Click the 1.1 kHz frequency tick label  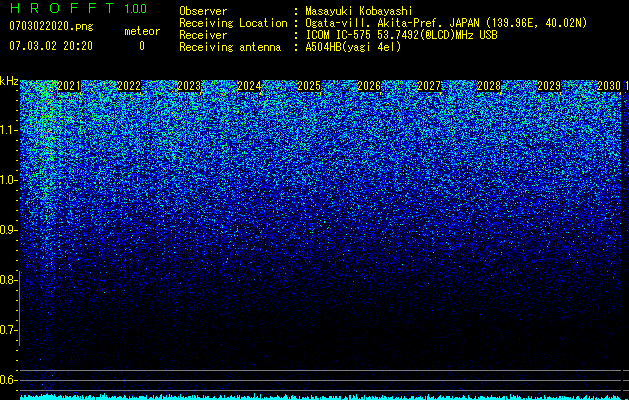[x=8, y=130]
